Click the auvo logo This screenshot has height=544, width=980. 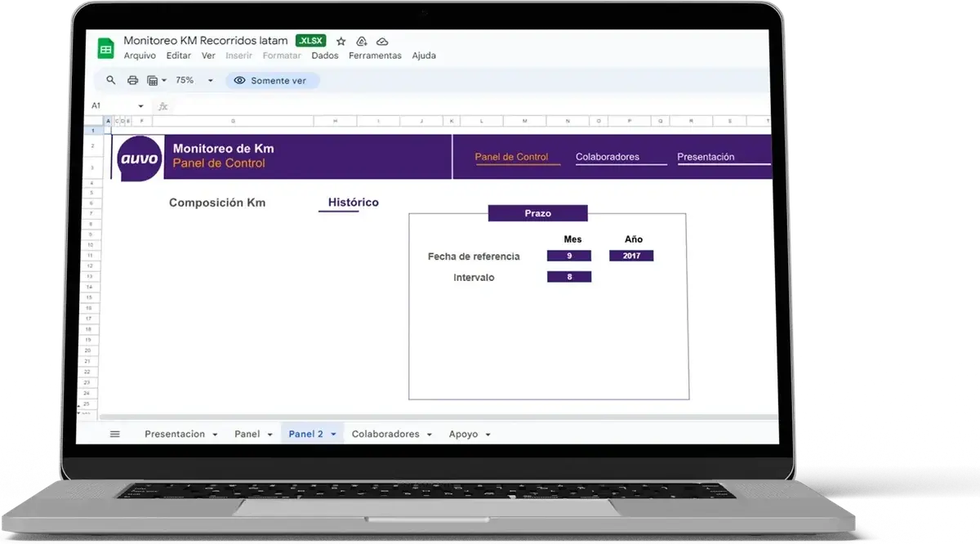140,158
